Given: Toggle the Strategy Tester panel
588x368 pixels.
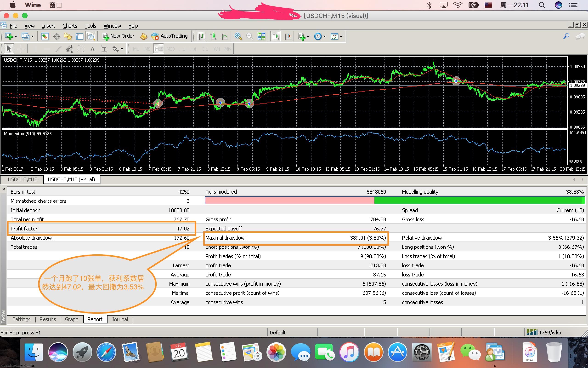Looking at the screenshot, I should pyautogui.click(x=91, y=36).
